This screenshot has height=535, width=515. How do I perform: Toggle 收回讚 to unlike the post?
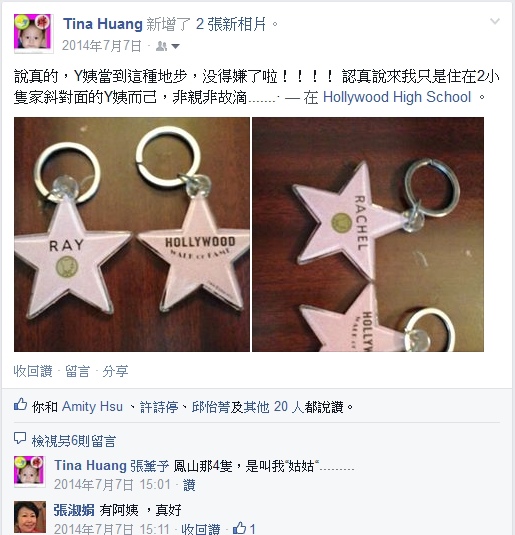click(33, 371)
